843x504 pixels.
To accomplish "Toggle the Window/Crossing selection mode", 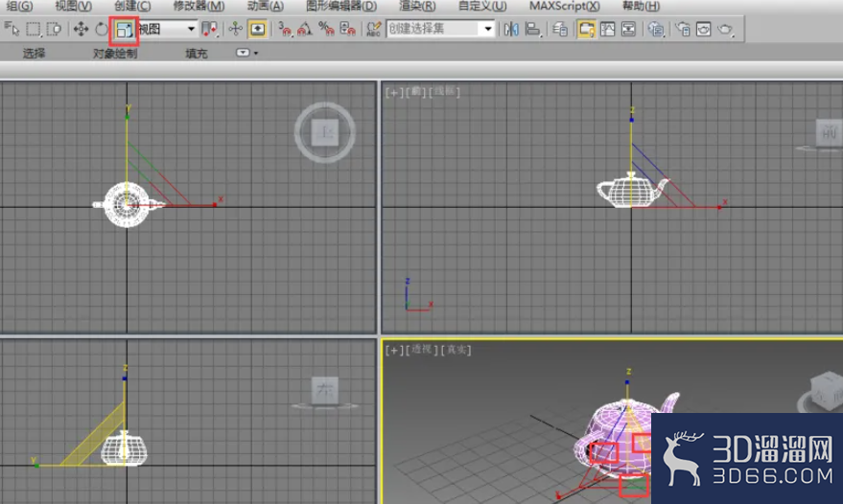I will coord(54,29).
